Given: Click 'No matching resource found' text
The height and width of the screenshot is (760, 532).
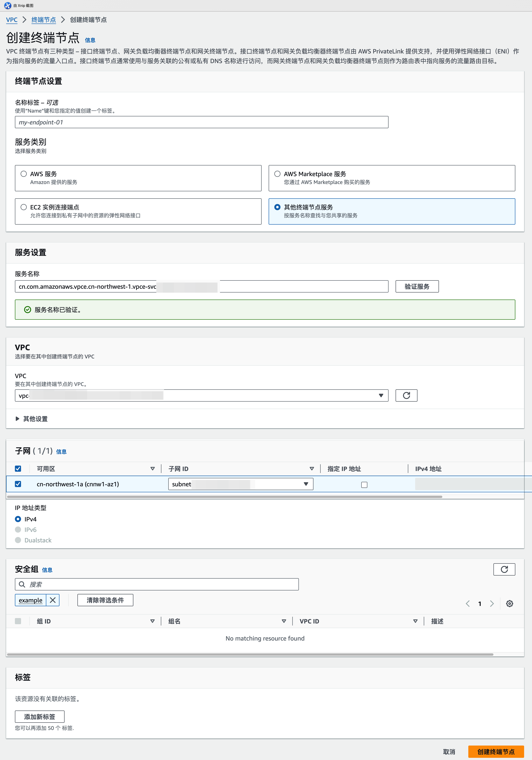Looking at the screenshot, I should 265,638.
